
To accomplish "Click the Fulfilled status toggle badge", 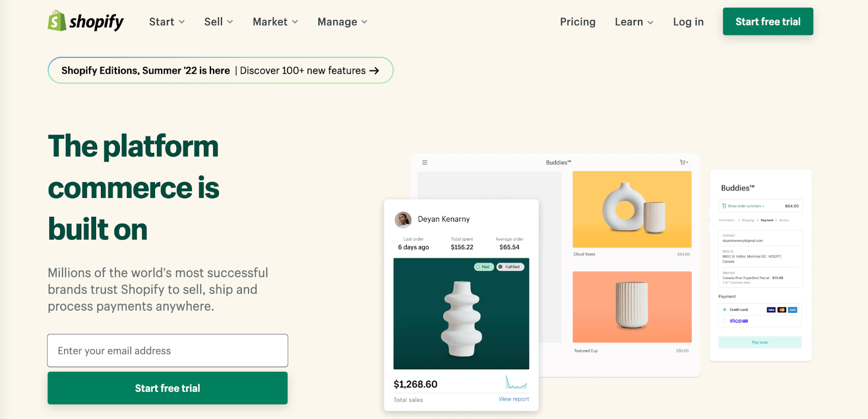I will 510,267.
